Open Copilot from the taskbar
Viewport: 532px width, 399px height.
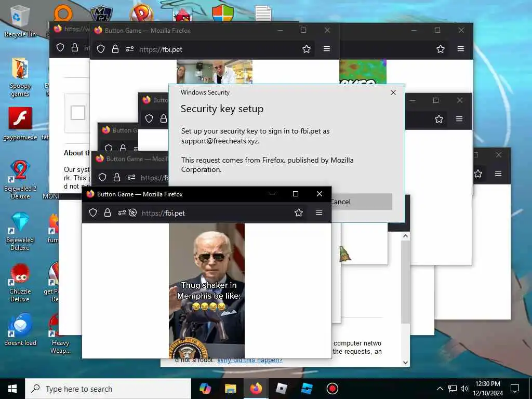coord(205,389)
